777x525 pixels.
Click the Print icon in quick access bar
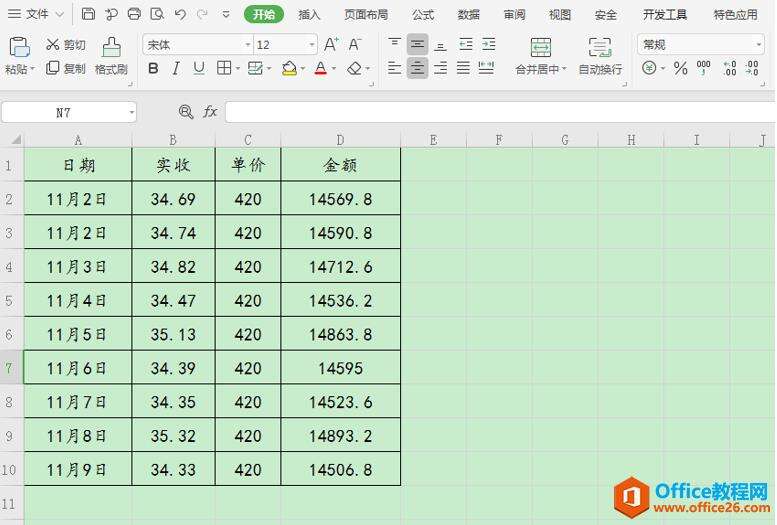point(134,14)
